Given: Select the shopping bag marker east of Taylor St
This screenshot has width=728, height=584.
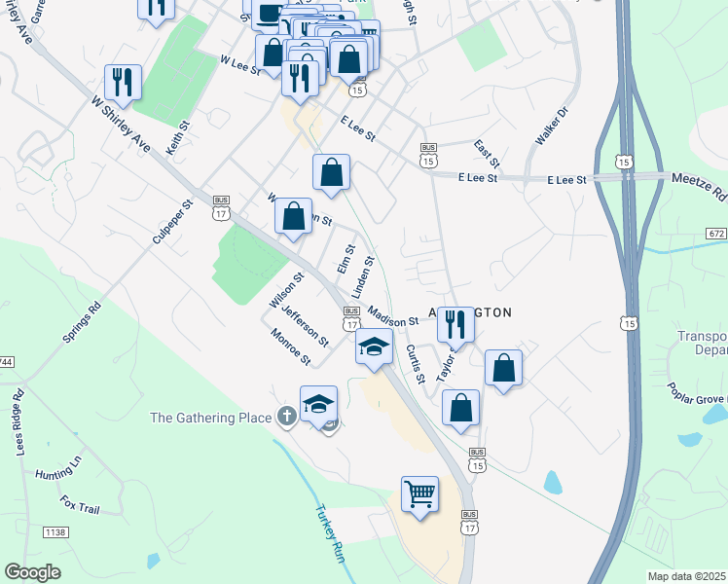Looking at the screenshot, I should (x=504, y=371).
